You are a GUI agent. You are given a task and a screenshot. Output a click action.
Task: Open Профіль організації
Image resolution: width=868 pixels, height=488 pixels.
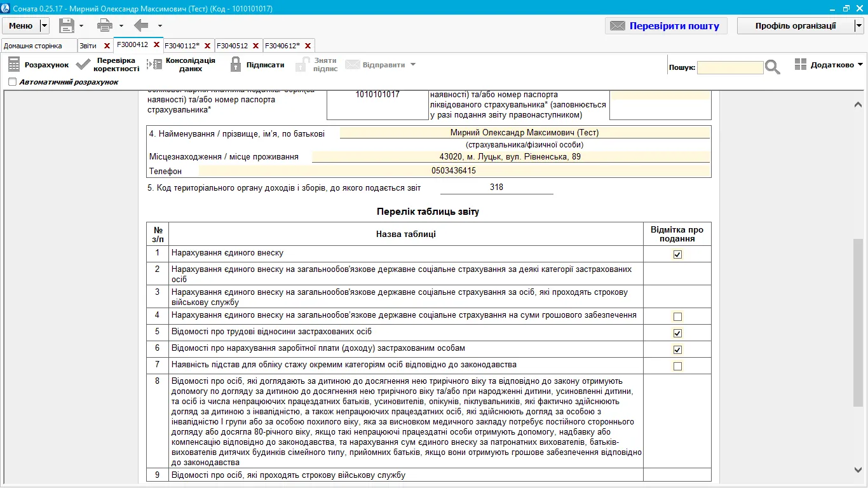pyautogui.click(x=796, y=26)
